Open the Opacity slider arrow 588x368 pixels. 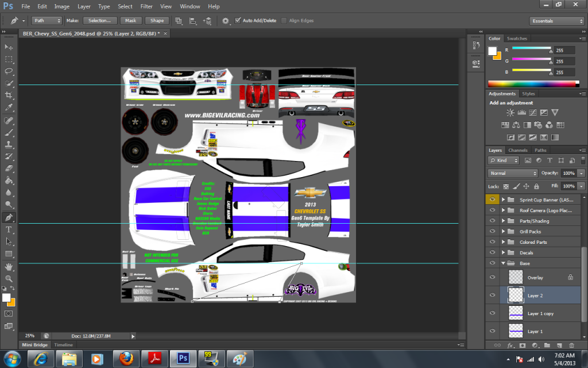(x=581, y=173)
